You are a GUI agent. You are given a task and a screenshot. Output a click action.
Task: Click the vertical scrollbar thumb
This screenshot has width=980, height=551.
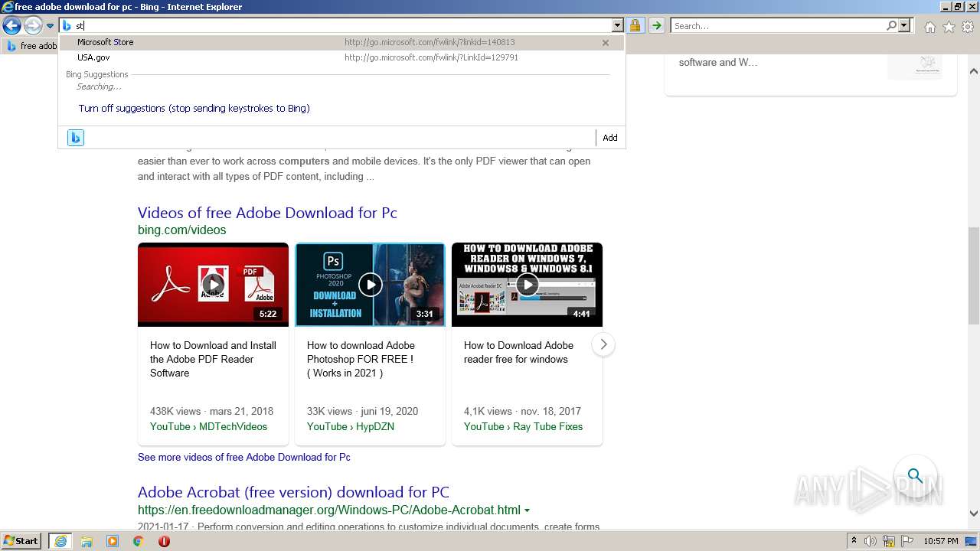pos(974,277)
